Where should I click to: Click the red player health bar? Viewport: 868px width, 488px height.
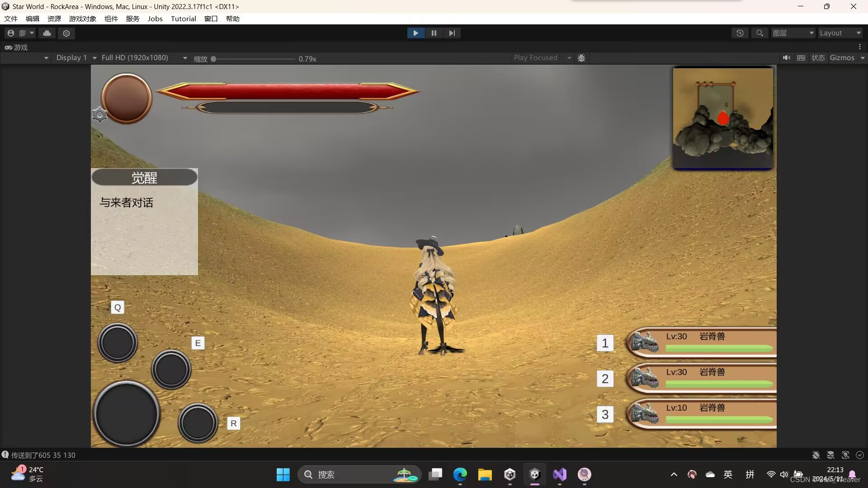pyautogui.click(x=288, y=91)
